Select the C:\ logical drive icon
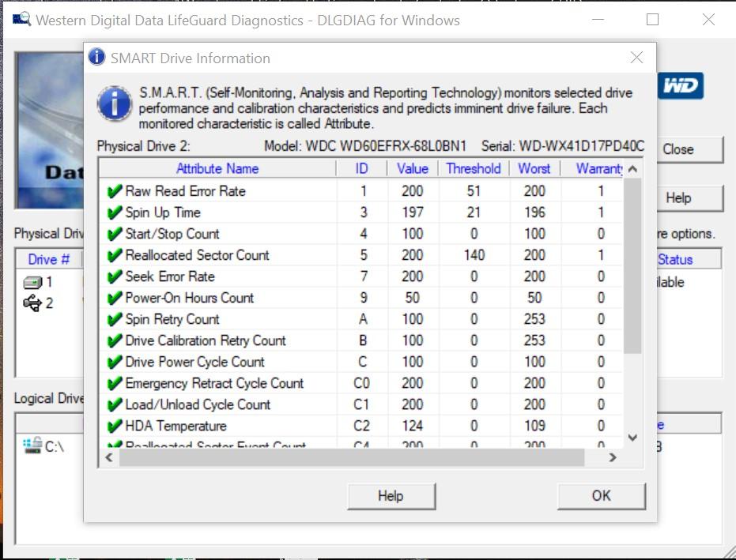Image resolution: width=736 pixels, height=560 pixels. [x=32, y=445]
